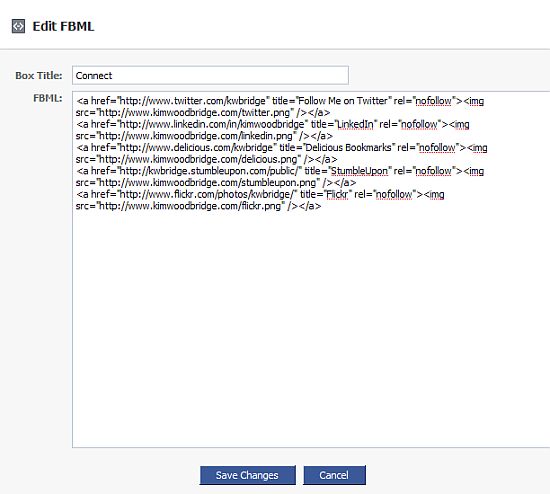Click the twitter.png image source line
This screenshot has height=494, width=550.
click(203, 113)
